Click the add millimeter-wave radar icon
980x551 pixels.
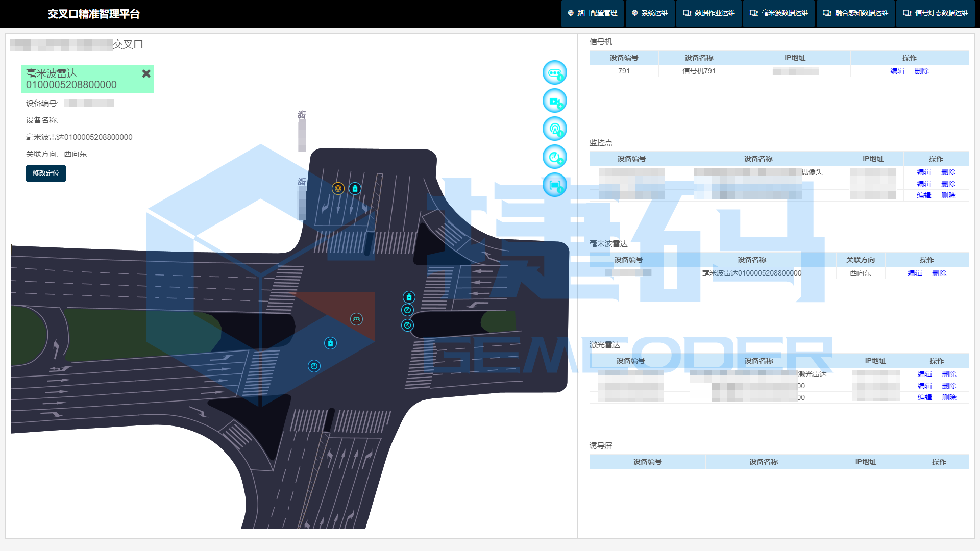554,129
